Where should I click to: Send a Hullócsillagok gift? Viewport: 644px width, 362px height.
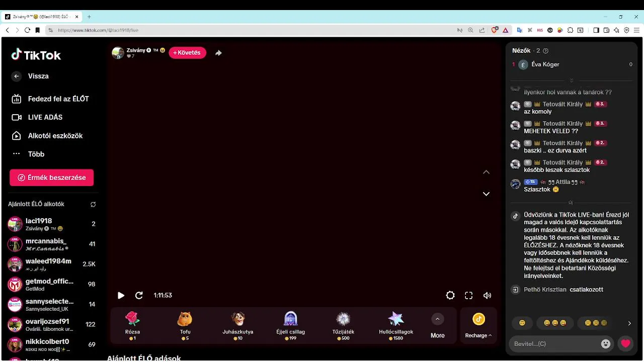point(396,326)
